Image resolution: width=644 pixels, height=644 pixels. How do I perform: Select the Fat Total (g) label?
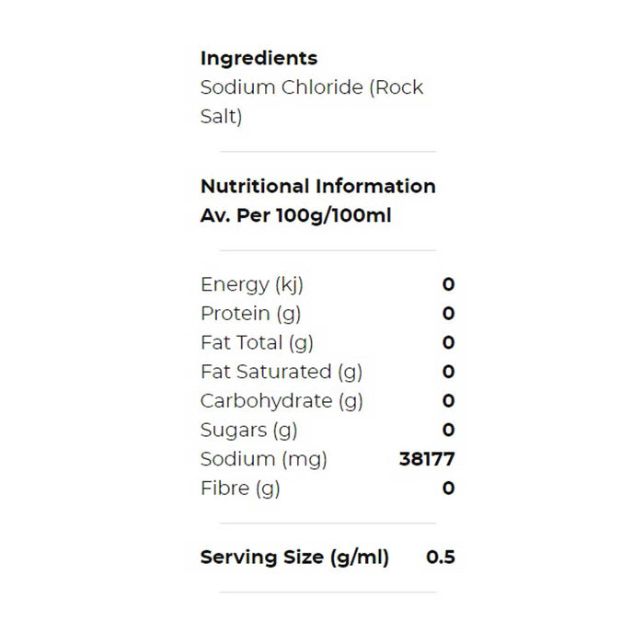click(257, 343)
